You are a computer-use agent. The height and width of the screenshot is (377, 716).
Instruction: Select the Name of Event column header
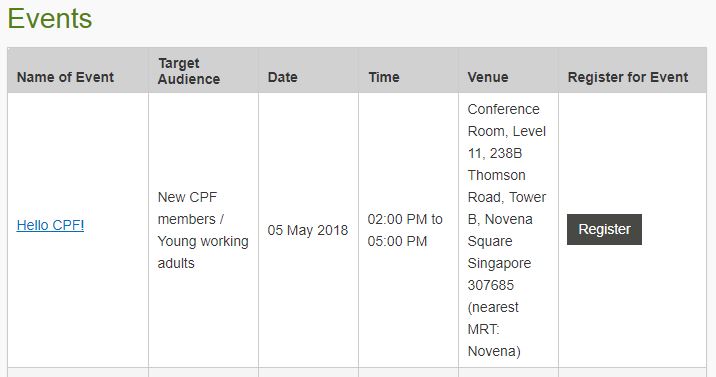[65, 77]
